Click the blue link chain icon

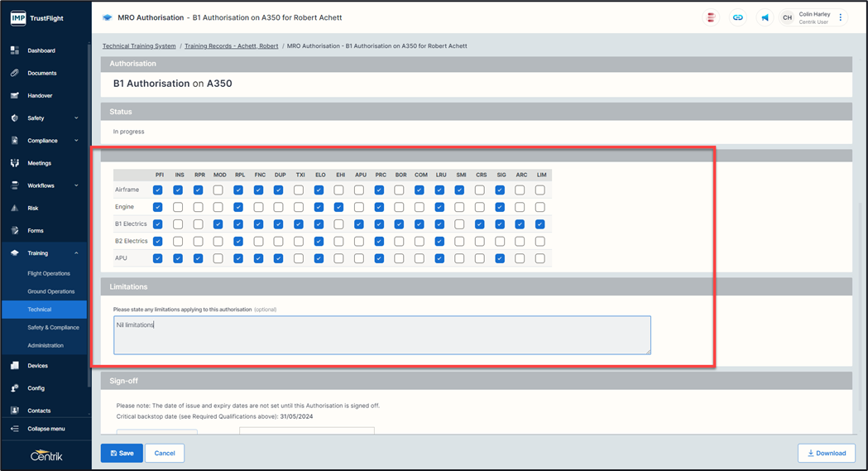737,17
